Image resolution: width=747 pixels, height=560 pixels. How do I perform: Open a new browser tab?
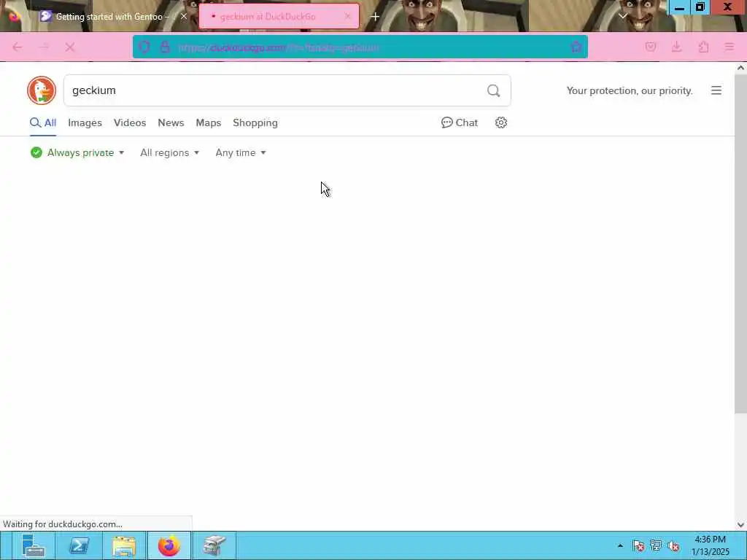375,17
